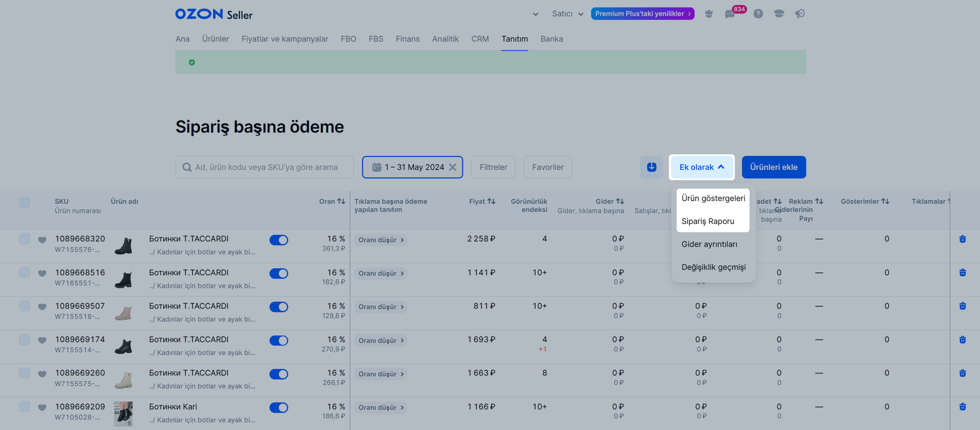Open messages chat icon with 834 badge

click(730, 14)
